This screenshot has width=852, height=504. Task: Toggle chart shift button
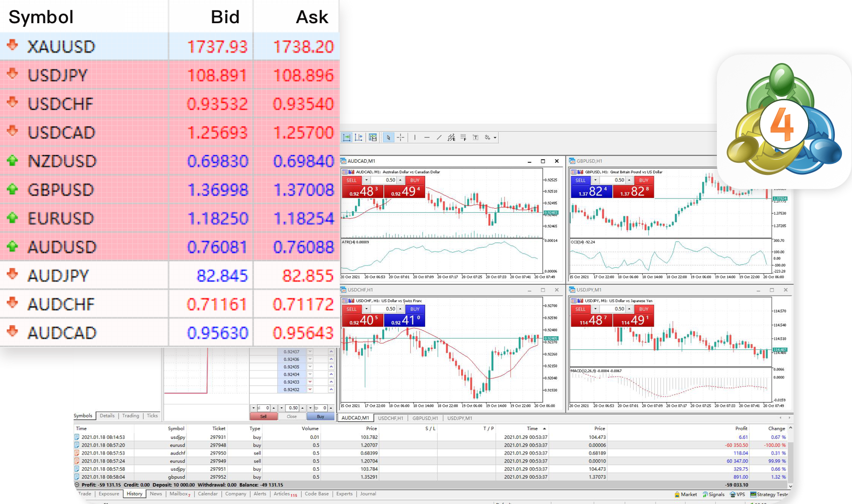pyautogui.click(x=358, y=138)
